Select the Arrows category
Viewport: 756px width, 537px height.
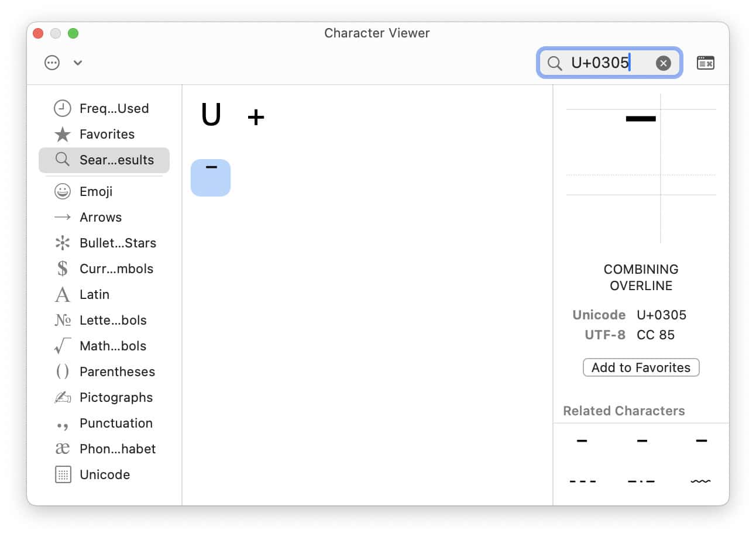(x=101, y=217)
